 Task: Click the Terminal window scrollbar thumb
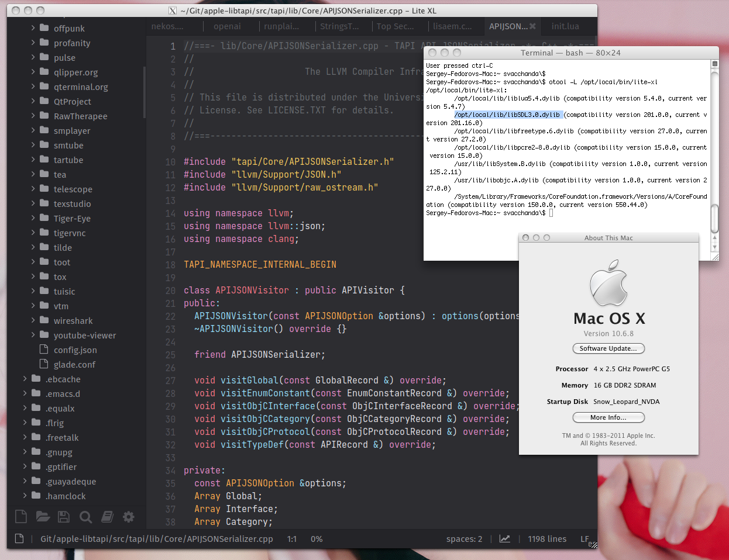tap(714, 219)
